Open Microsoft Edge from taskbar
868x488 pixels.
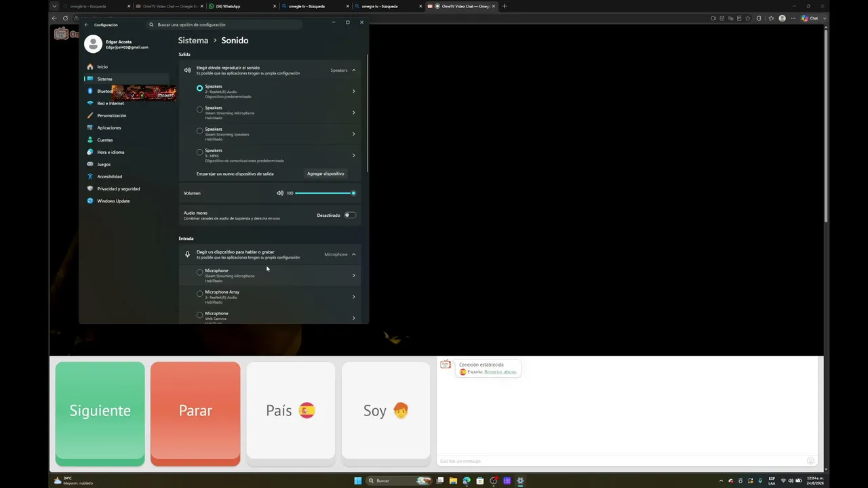[467, 481]
